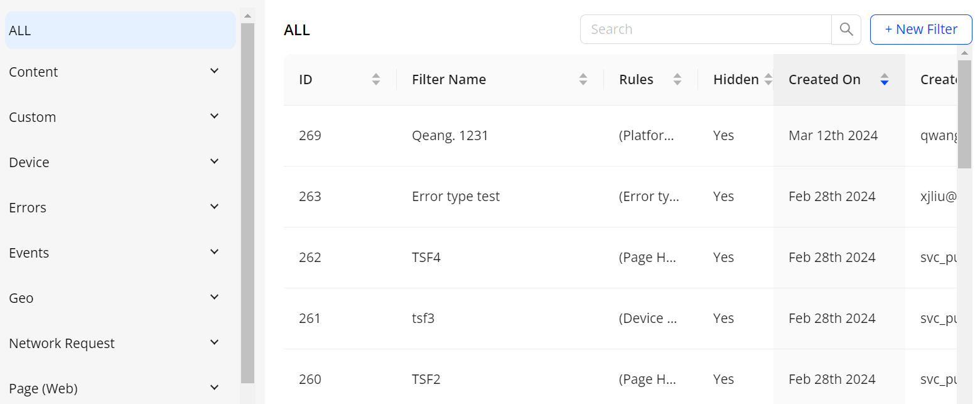Expand the Page (Web) category
This screenshot has width=980, height=404.
[x=214, y=388]
